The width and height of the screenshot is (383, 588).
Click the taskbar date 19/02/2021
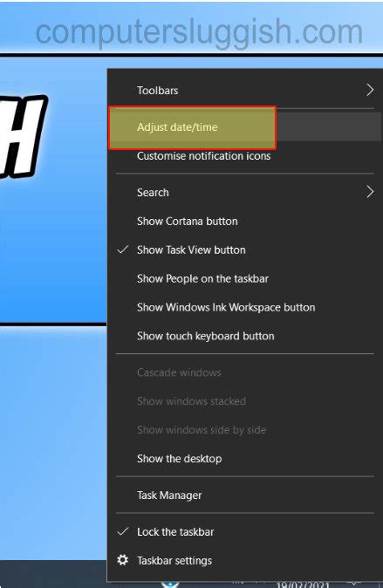(x=303, y=585)
